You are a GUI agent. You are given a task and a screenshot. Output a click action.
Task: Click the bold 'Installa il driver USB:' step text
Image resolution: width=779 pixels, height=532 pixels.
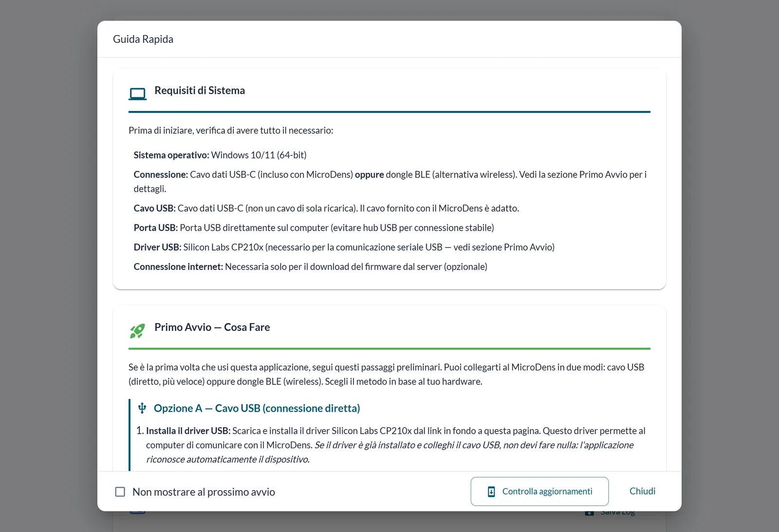point(188,431)
